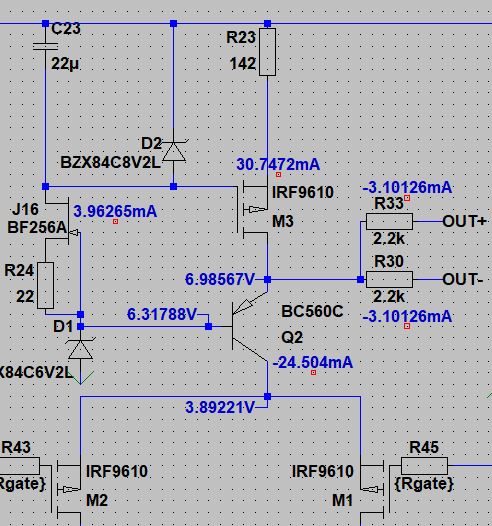Image resolution: width=492 pixels, height=526 pixels.
Task: Select the D1 zener diode symbol
Action: [81, 349]
